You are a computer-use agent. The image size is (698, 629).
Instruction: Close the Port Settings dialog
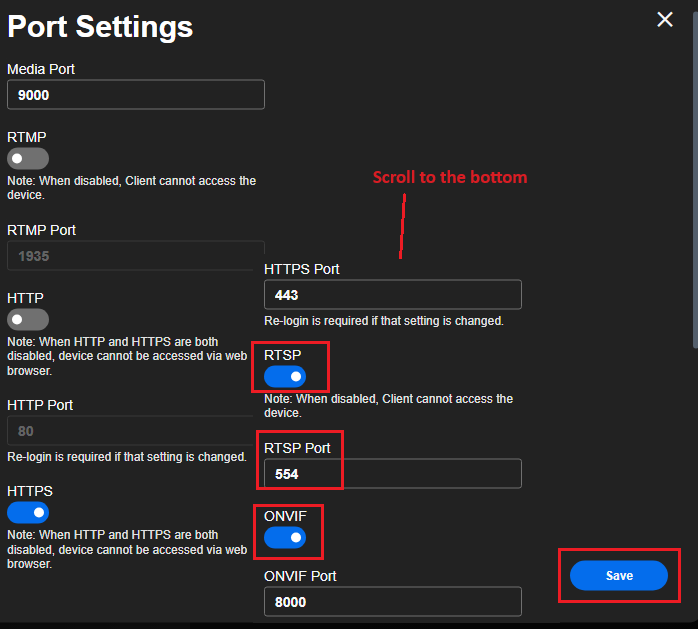click(665, 19)
